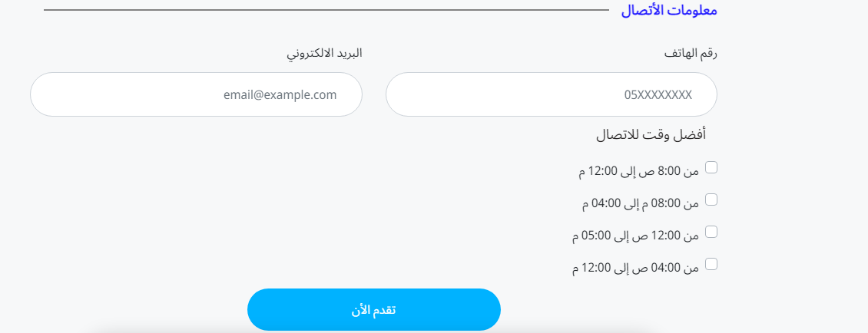Click label text 'من 8:00 ص إلى 12:00 م'
Viewport: 868px width, 333px height.
pyautogui.click(x=639, y=172)
